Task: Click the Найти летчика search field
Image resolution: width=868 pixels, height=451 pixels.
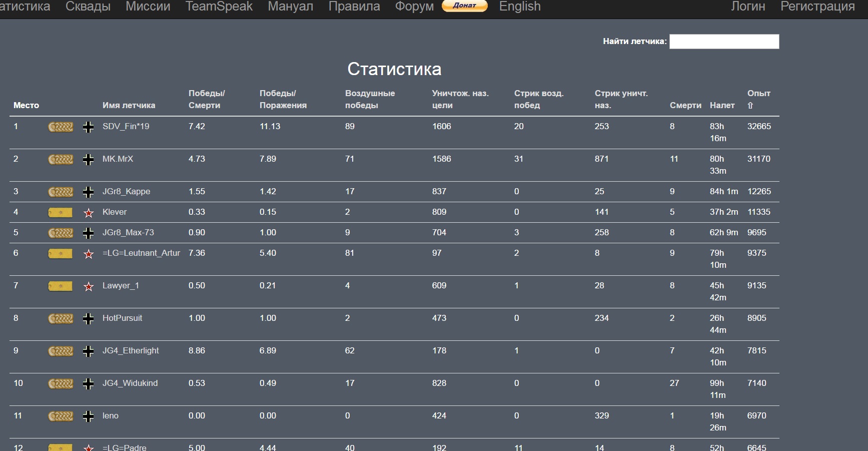Action: coord(724,42)
